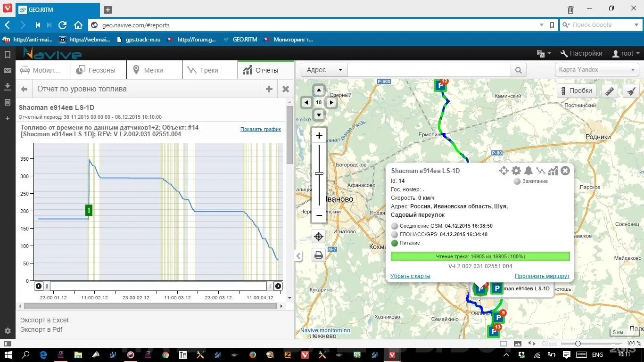Click the Экспорт в Excel link

coord(44,320)
